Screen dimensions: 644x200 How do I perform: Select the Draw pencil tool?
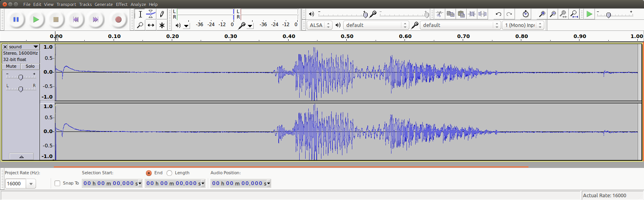(162, 14)
